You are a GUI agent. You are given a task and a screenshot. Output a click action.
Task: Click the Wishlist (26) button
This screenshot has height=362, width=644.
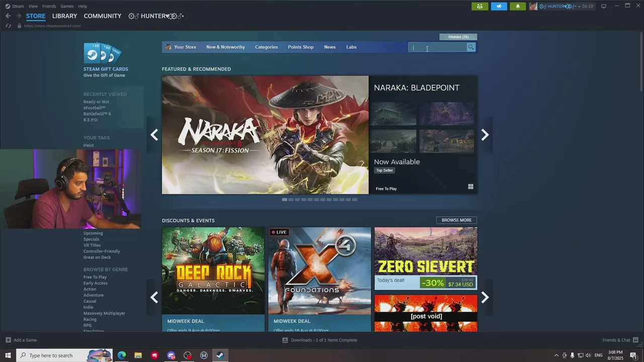[458, 37]
